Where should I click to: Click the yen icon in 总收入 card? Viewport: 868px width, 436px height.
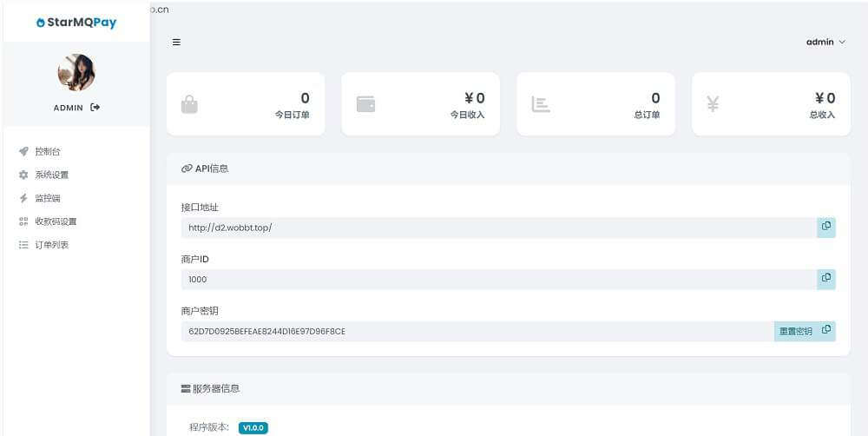coord(713,104)
